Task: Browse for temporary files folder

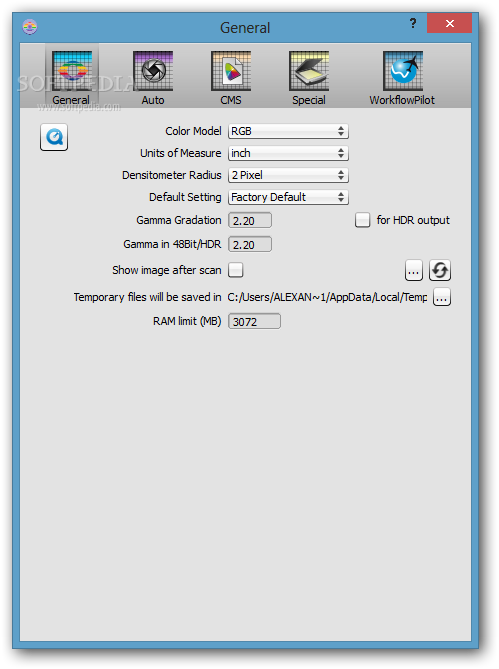Action: pyautogui.click(x=442, y=297)
